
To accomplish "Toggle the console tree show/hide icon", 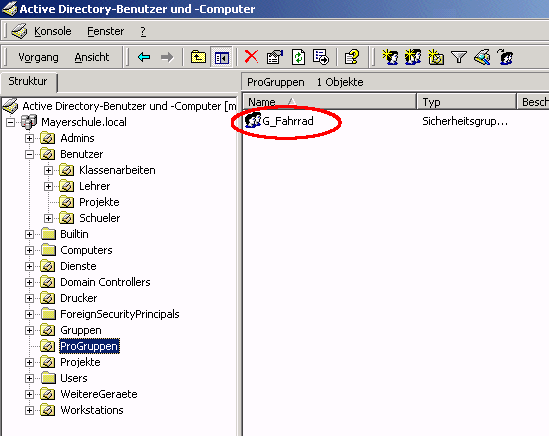I will pos(222,57).
